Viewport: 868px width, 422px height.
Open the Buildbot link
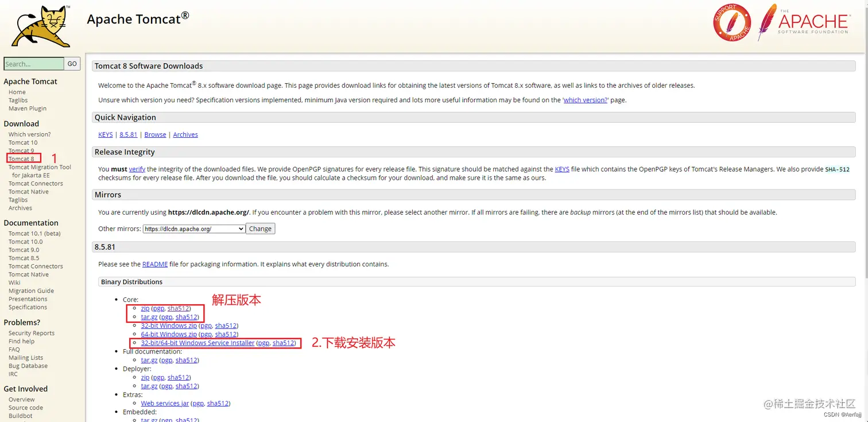21,416
